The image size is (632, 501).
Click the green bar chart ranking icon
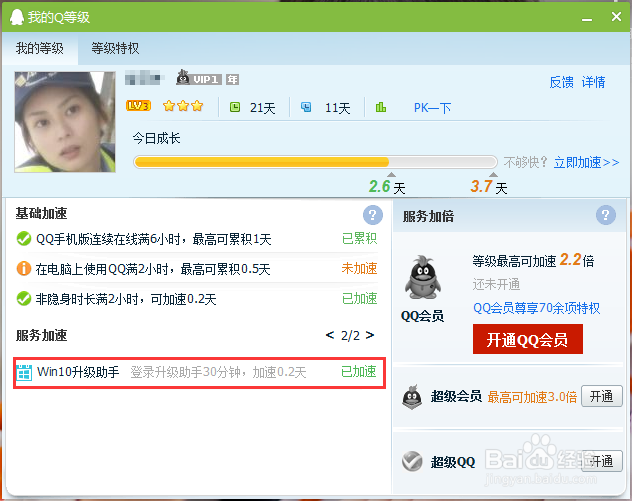(x=381, y=107)
